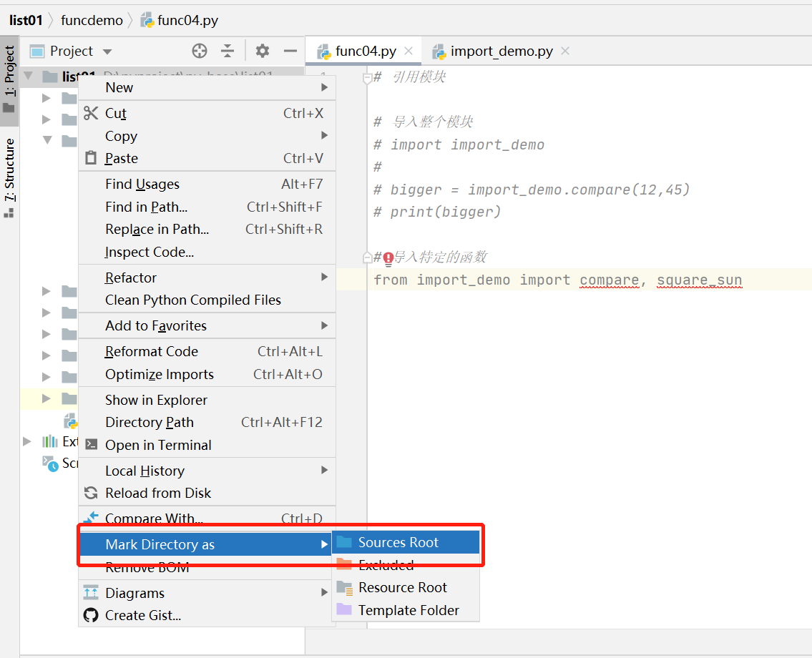The width and height of the screenshot is (812, 658).
Task: Click the Python icon in func04.py breadcrumb
Action: pyautogui.click(x=147, y=20)
